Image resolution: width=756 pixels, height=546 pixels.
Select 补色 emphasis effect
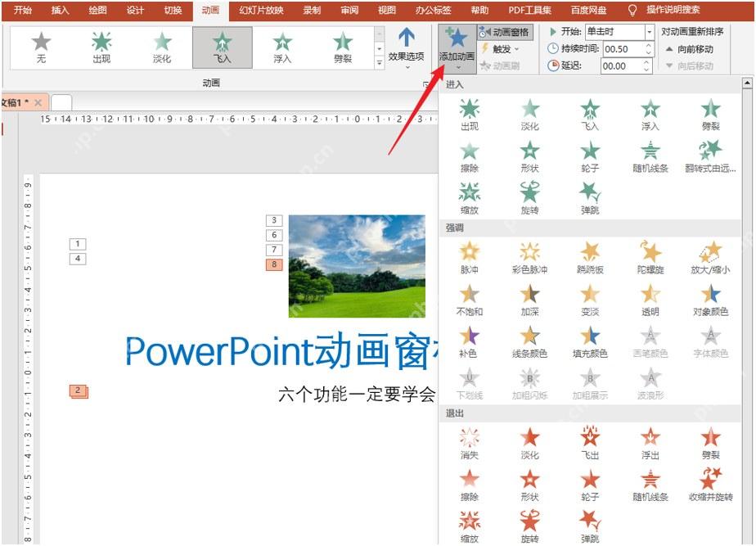click(x=469, y=342)
